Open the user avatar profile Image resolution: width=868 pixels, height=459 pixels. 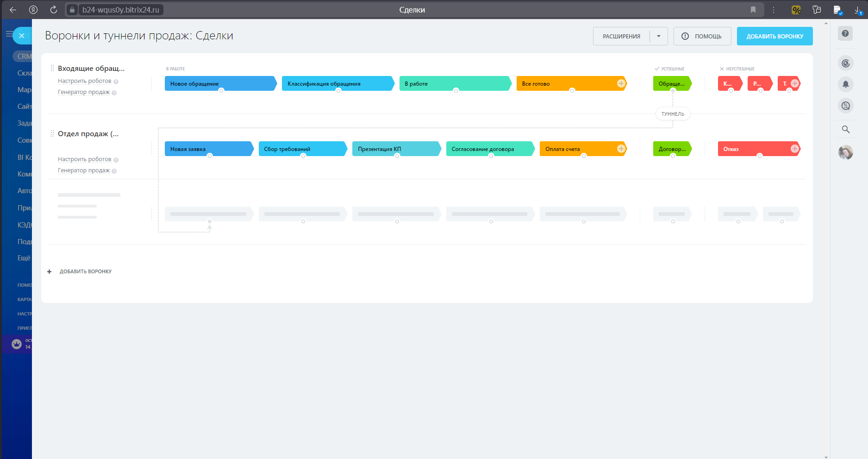846,152
